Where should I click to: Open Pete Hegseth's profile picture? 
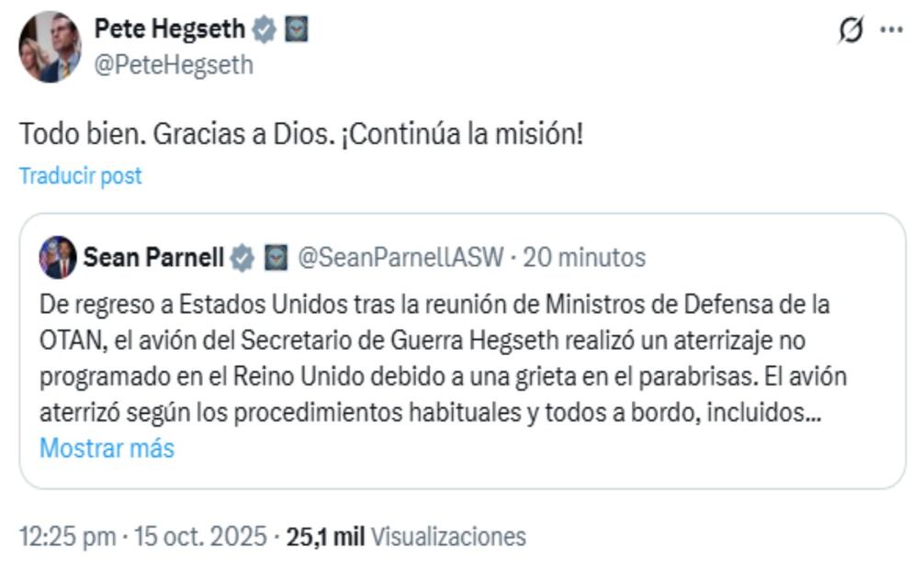coord(48,44)
